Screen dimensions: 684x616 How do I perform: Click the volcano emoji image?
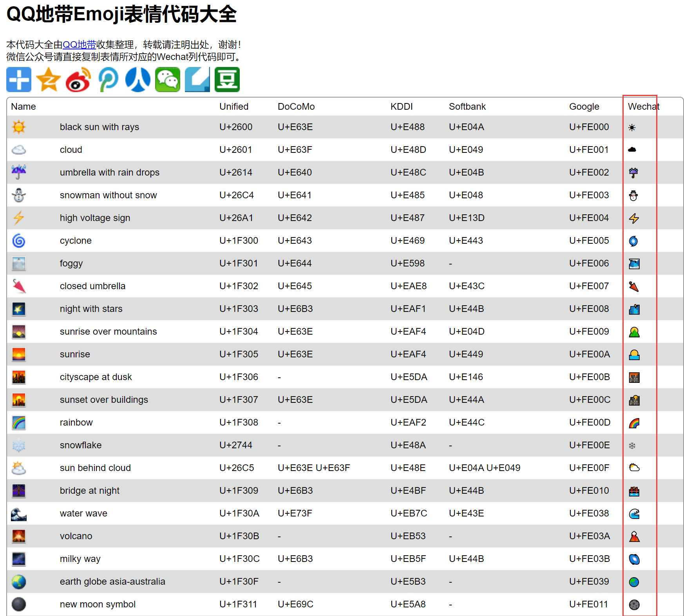point(19,536)
